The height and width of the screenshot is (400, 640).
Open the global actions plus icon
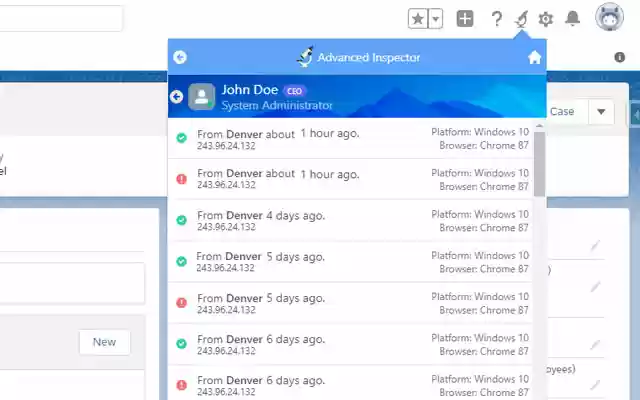pyautogui.click(x=465, y=19)
